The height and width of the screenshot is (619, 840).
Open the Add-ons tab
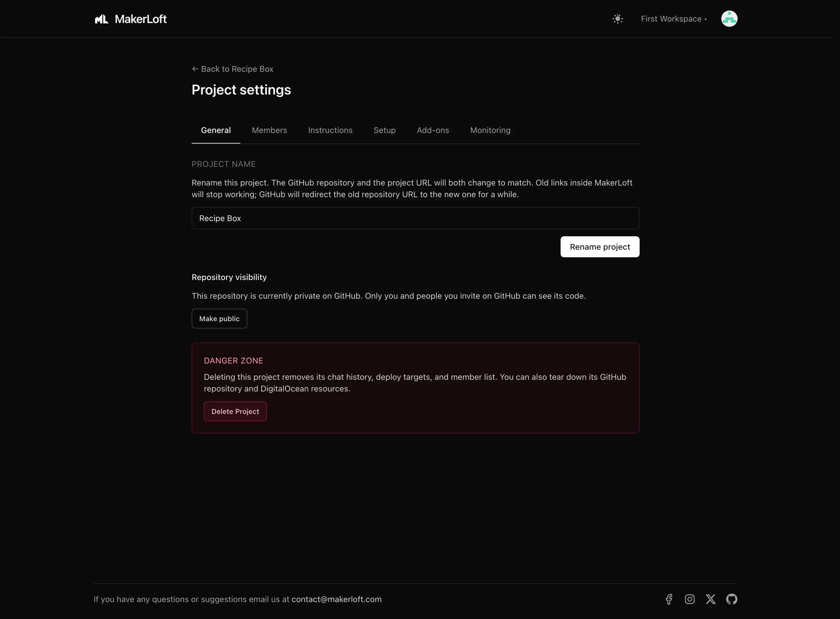click(433, 130)
